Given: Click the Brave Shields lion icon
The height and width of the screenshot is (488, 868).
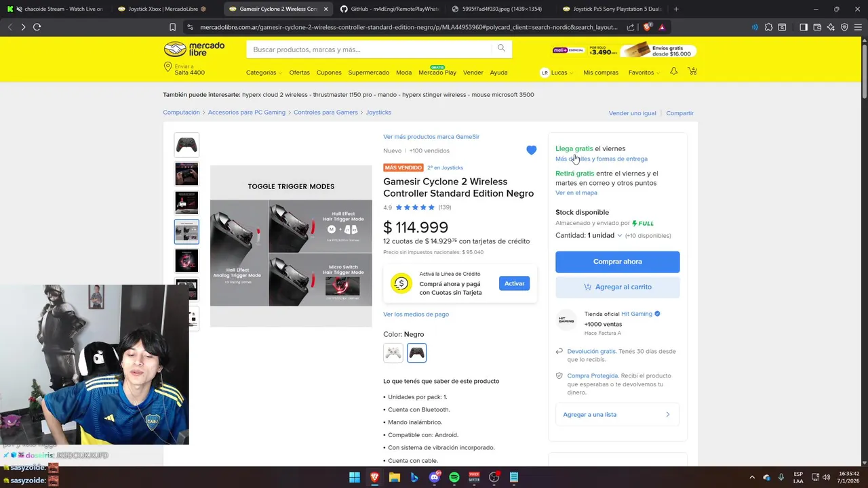Looking at the screenshot, I should point(648,27).
